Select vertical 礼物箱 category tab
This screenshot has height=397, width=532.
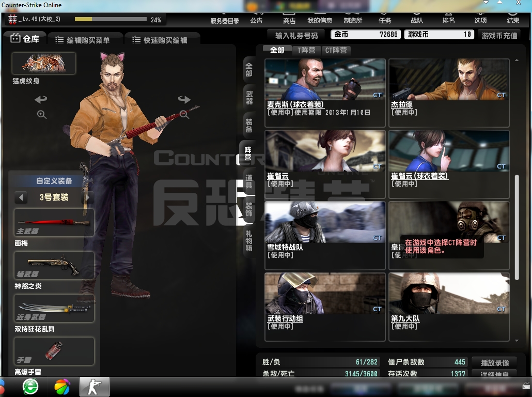pyautogui.click(x=249, y=241)
